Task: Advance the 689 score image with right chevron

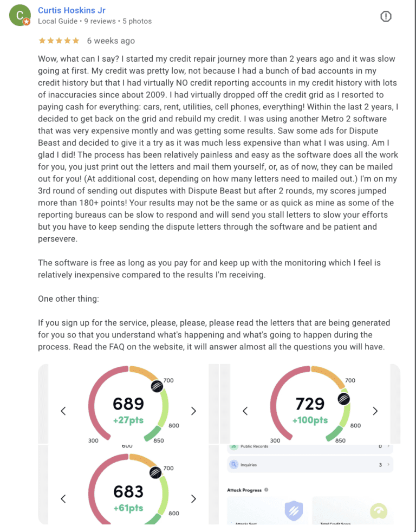Action: (193, 411)
